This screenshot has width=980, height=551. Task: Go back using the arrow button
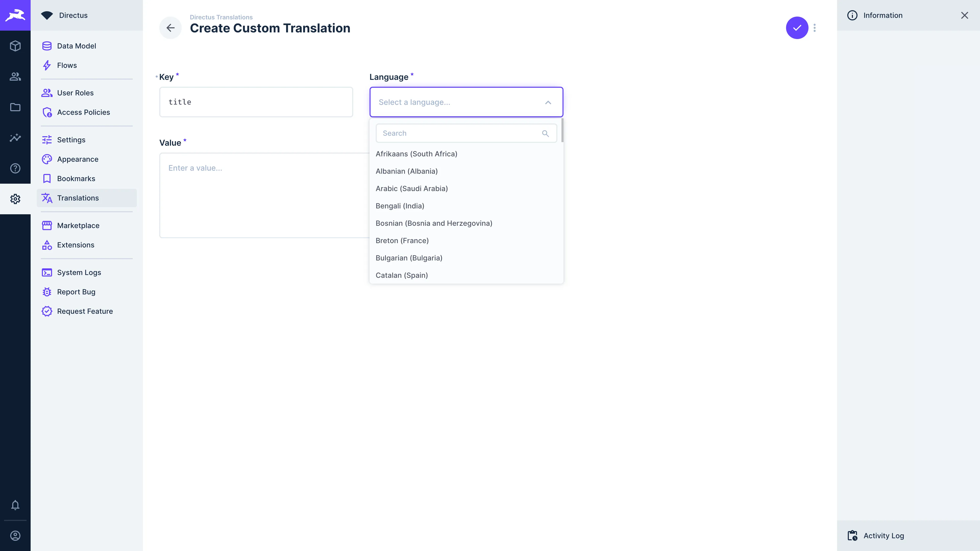pos(170,28)
